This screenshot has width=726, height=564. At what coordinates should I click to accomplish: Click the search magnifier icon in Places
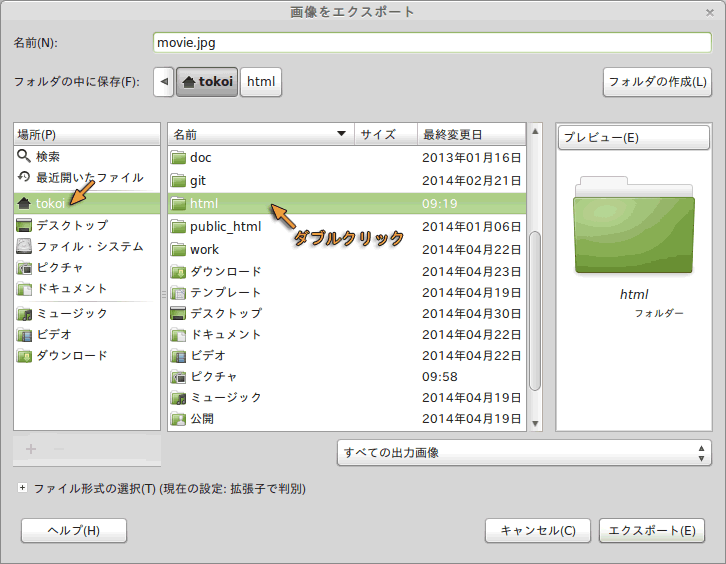(x=25, y=157)
